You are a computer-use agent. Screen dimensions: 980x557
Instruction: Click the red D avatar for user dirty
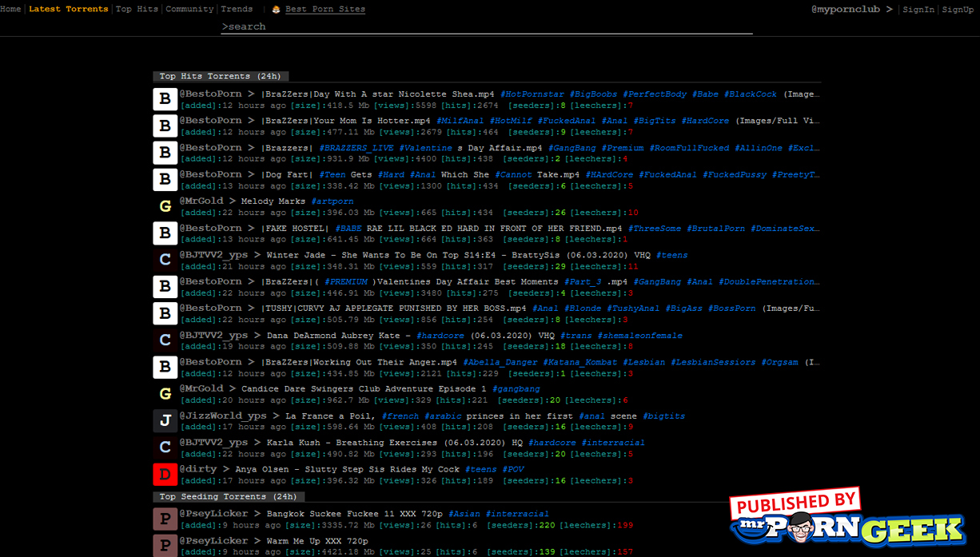(165, 474)
